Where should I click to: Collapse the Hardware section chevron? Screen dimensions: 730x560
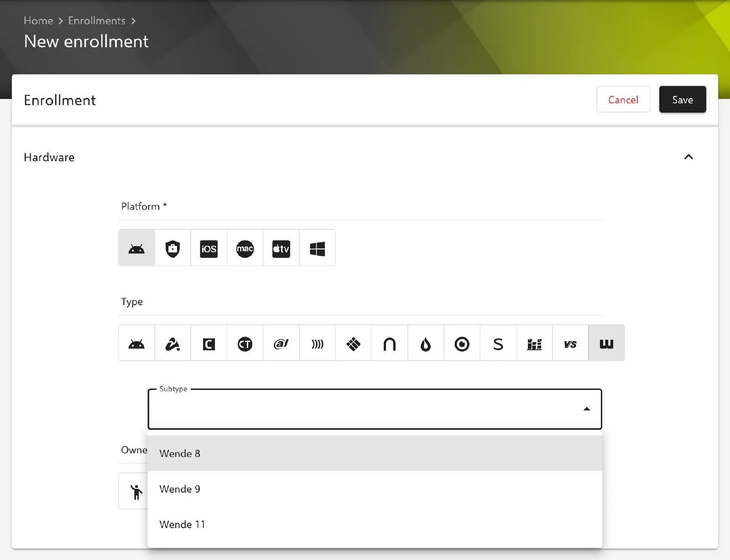(x=688, y=157)
